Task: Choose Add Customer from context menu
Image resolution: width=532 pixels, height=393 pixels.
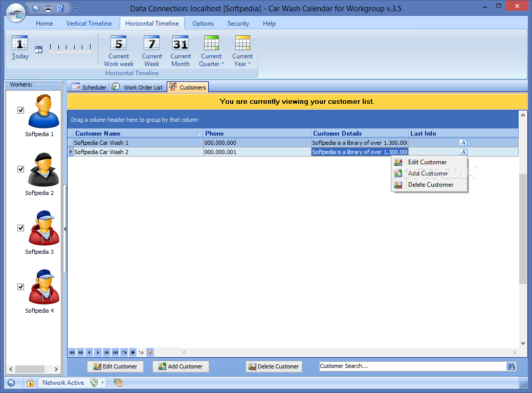Action: (429, 173)
